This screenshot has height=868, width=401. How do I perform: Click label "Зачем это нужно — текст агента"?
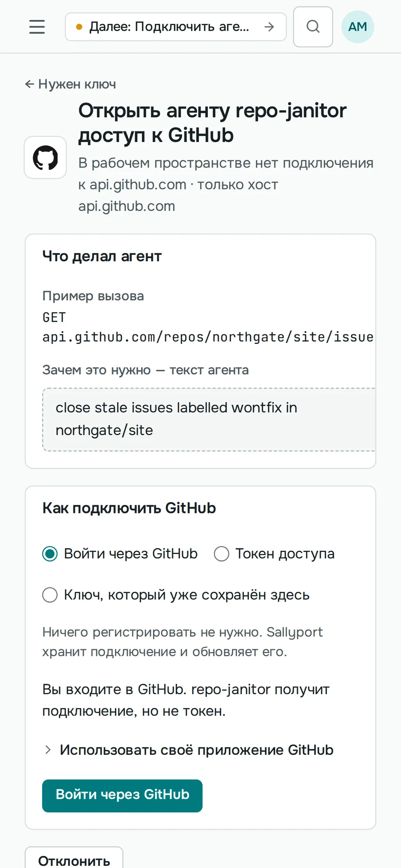(x=145, y=370)
